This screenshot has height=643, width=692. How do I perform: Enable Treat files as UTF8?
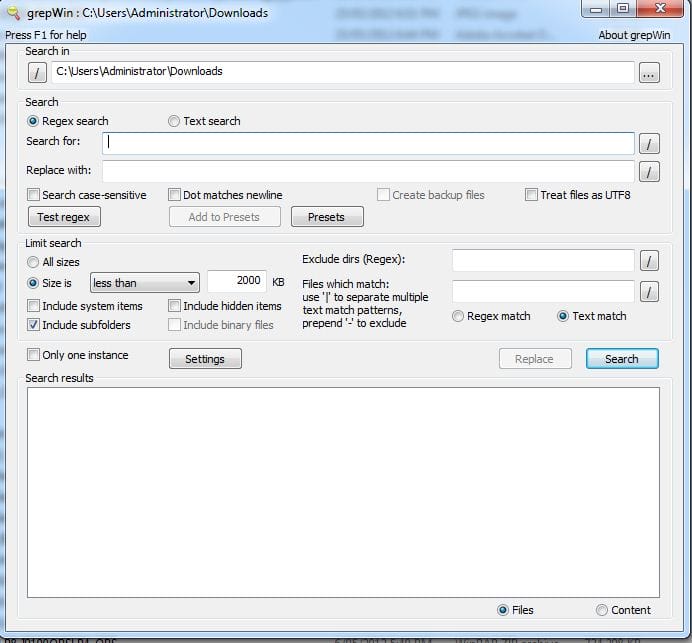(x=532, y=195)
